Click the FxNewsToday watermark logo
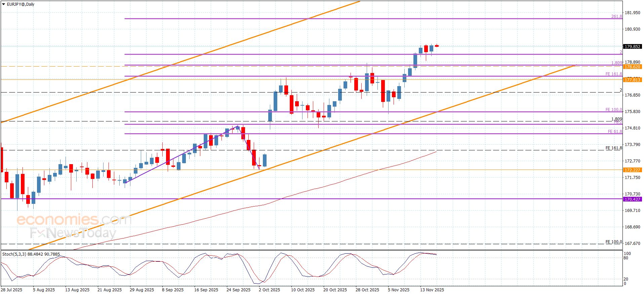Screen dimensions: 644x294 coord(73,233)
